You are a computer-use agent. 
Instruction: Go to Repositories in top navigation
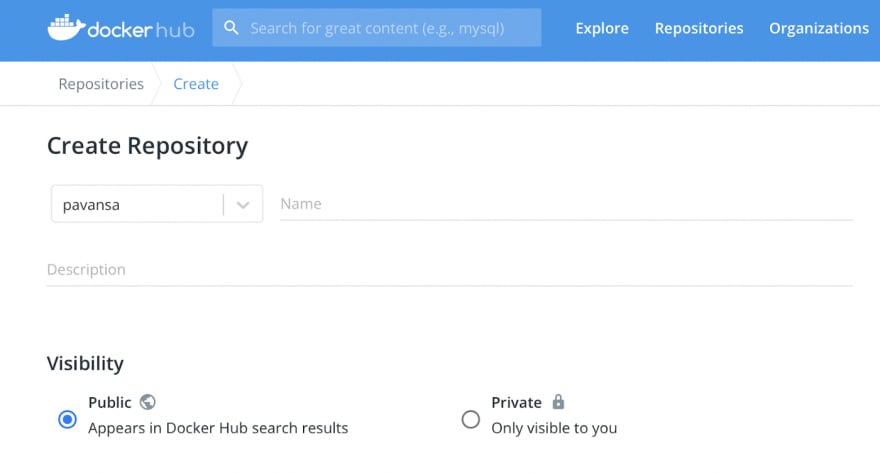(699, 28)
